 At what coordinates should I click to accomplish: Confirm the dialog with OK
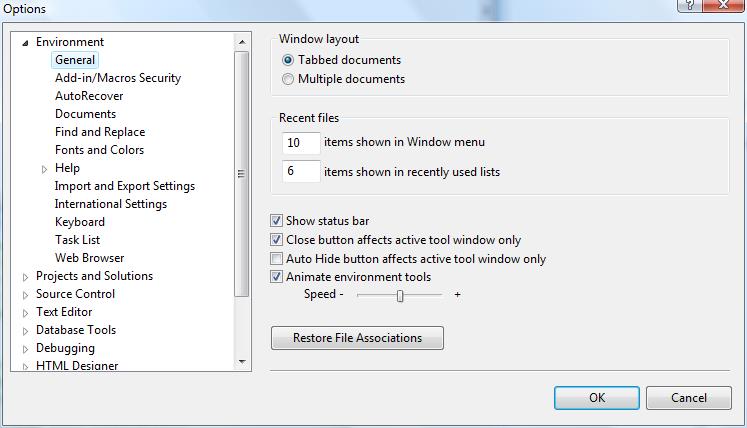click(x=596, y=398)
